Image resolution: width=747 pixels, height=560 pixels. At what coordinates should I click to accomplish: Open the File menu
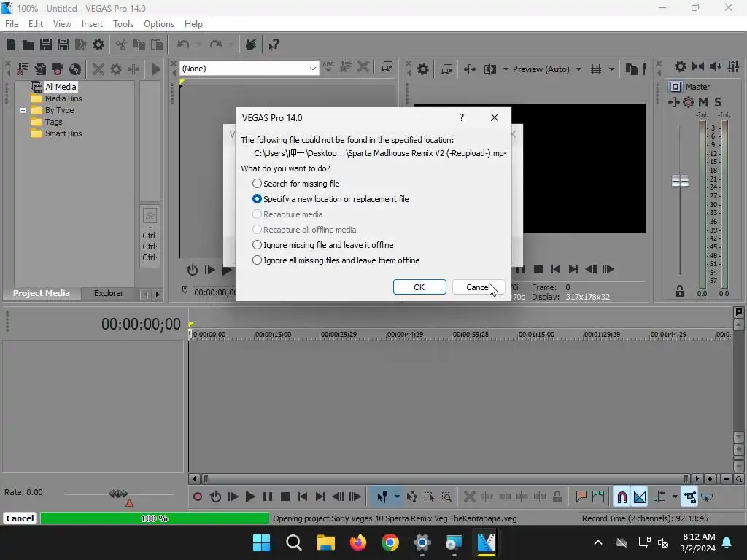(12, 24)
